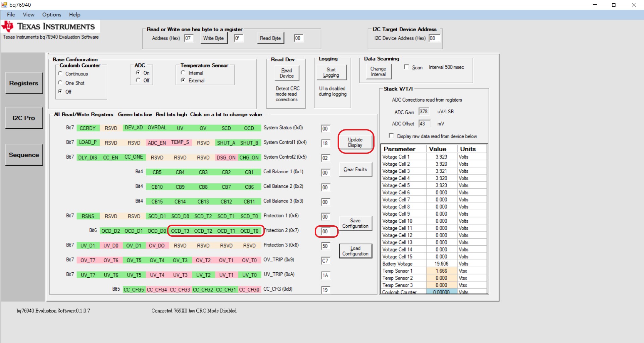This screenshot has height=343, width=644.
Task: Toggle the CCRDY bit in System Status
Action: click(x=88, y=128)
